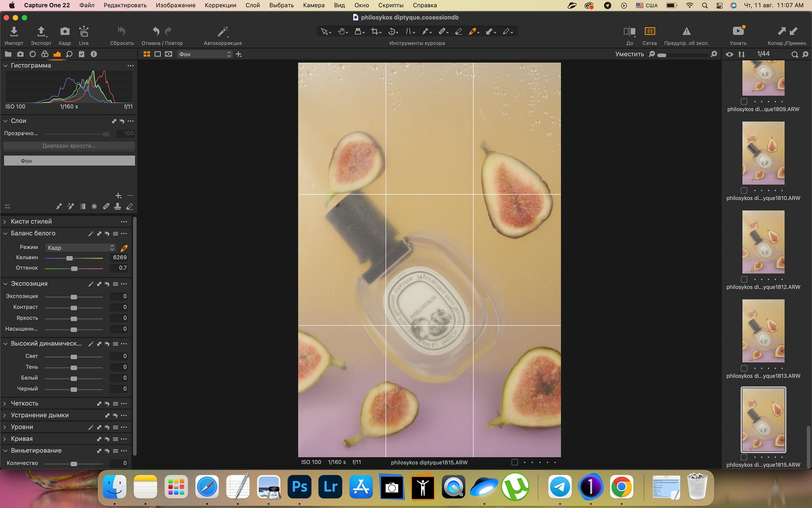Viewport: 812px width, 508px height.
Task: Select the orange White Balance picker cursor tool
Action: pyautogui.click(x=473, y=32)
